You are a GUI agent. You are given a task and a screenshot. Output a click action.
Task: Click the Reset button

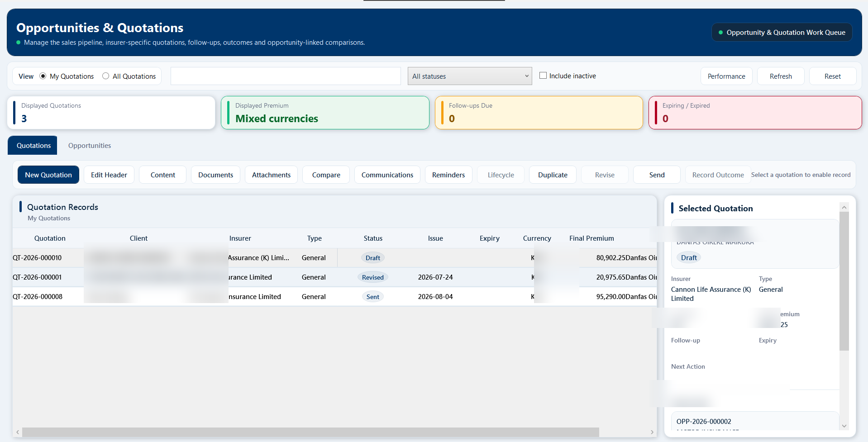pyautogui.click(x=833, y=76)
